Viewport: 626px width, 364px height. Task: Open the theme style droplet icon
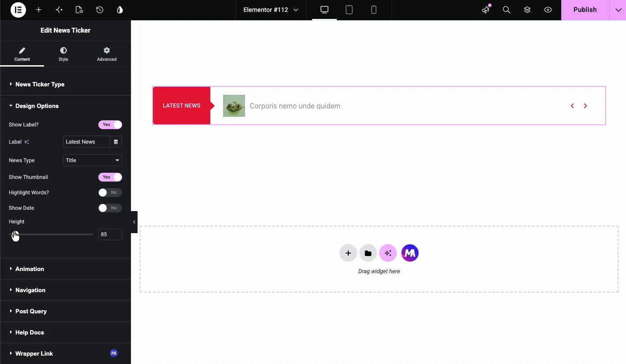click(120, 10)
